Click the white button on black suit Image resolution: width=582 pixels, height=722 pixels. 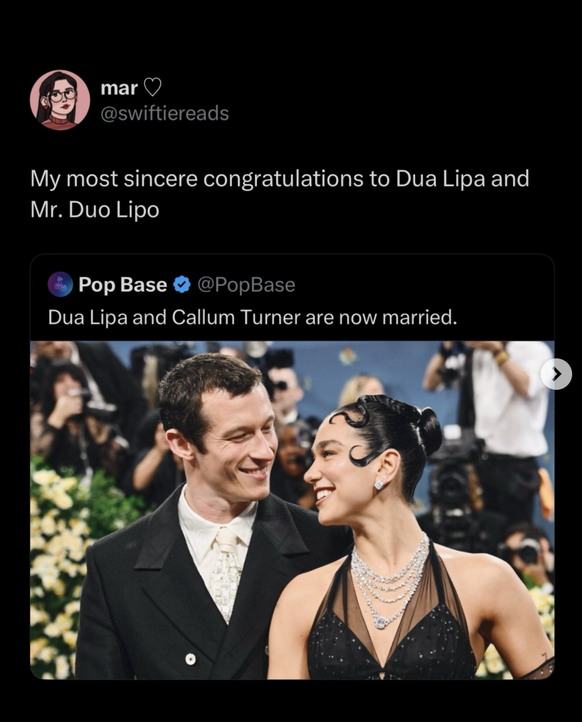pos(190,659)
